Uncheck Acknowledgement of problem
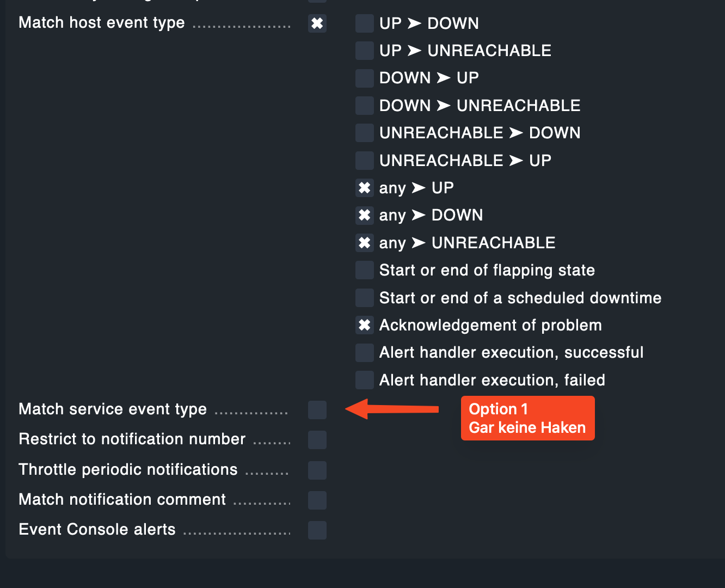Screen dimensions: 725x588 pos(364,325)
